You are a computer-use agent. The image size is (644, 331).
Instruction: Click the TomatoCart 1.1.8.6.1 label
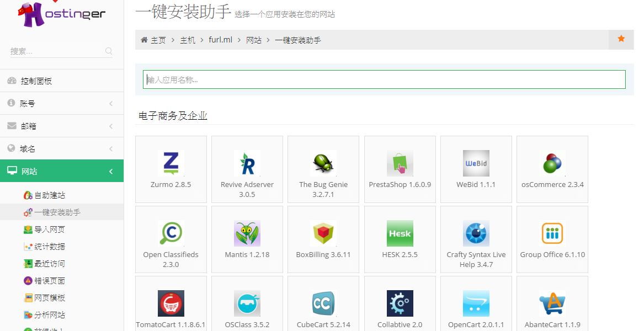[x=171, y=325]
